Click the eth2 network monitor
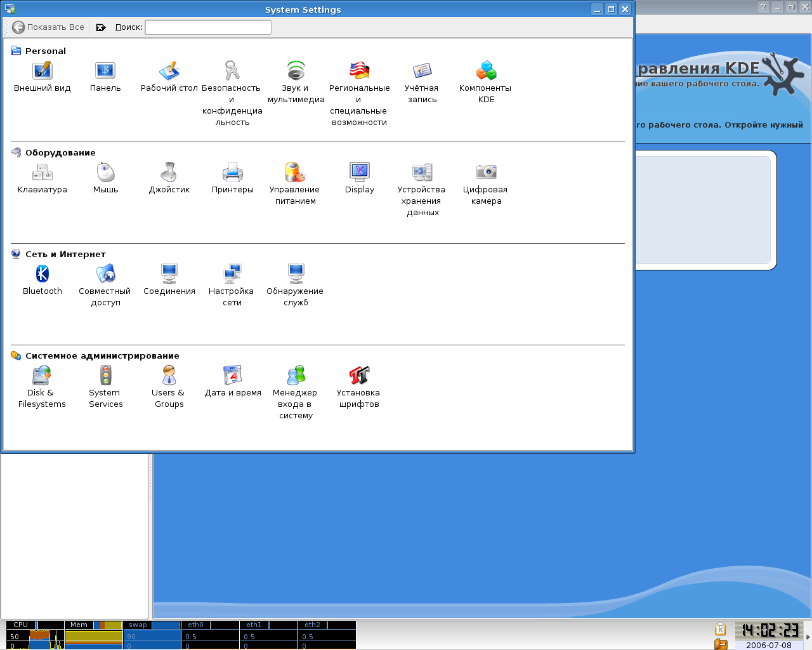The height and width of the screenshot is (650, 812). (x=327, y=635)
